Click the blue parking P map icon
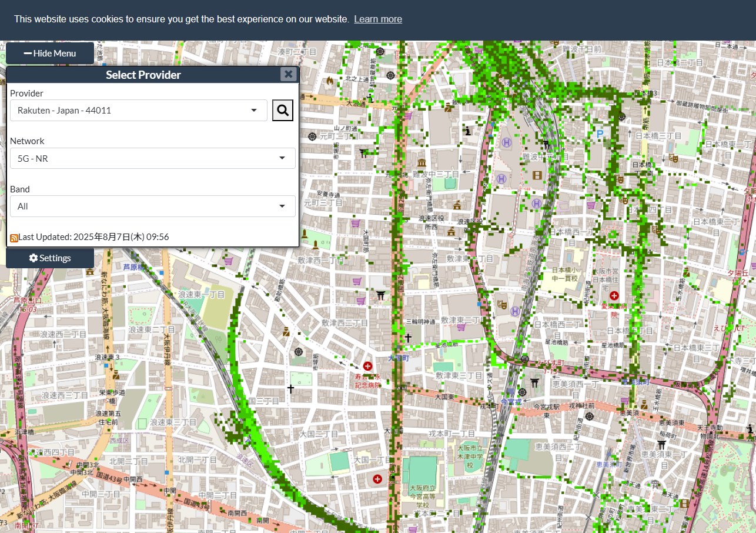Image resolution: width=756 pixels, height=533 pixels. (x=600, y=134)
